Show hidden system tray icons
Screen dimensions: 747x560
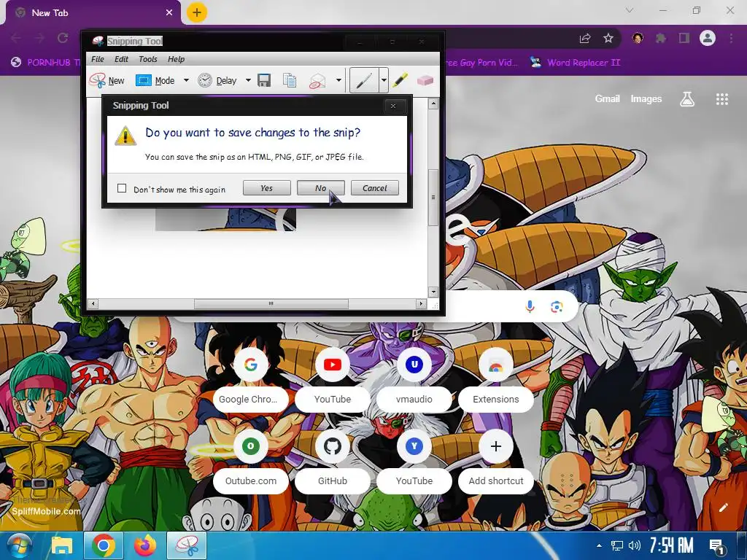[600, 545]
